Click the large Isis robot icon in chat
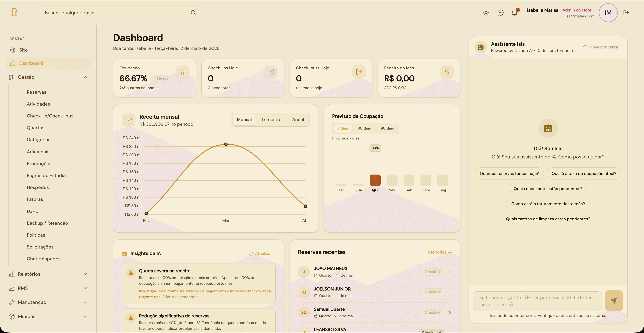Viewport: 644px width, 333px height. tap(548, 128)
